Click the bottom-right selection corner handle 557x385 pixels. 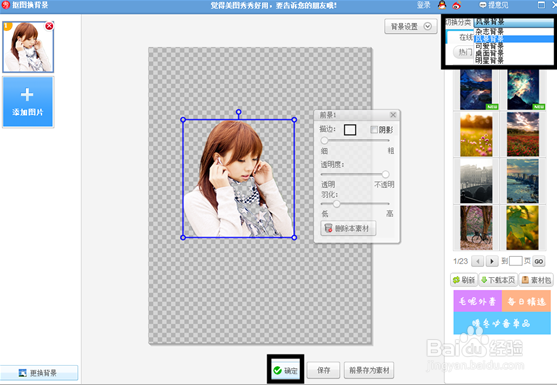[294, 237]
